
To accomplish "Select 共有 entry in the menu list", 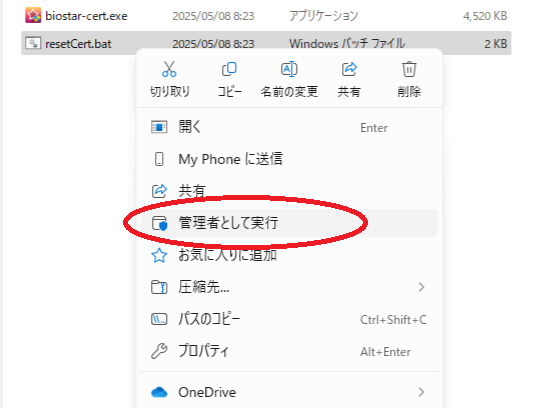I will 289,191.
